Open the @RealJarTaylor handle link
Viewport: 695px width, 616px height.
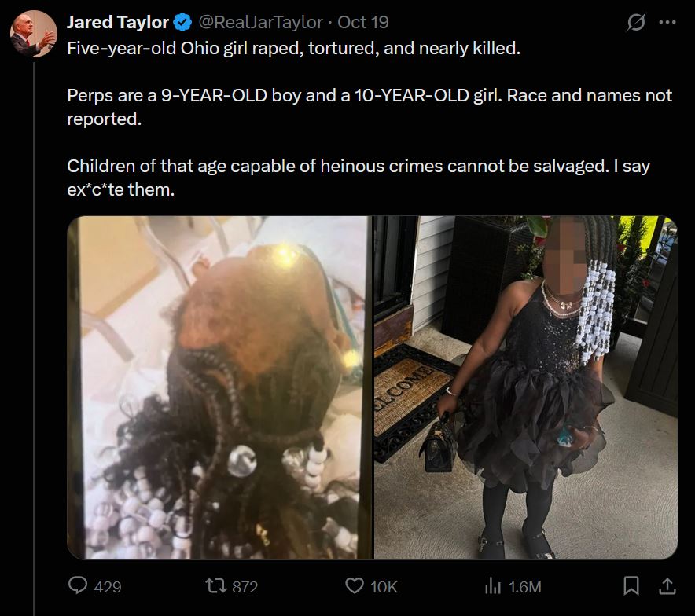tap(261, 22)
